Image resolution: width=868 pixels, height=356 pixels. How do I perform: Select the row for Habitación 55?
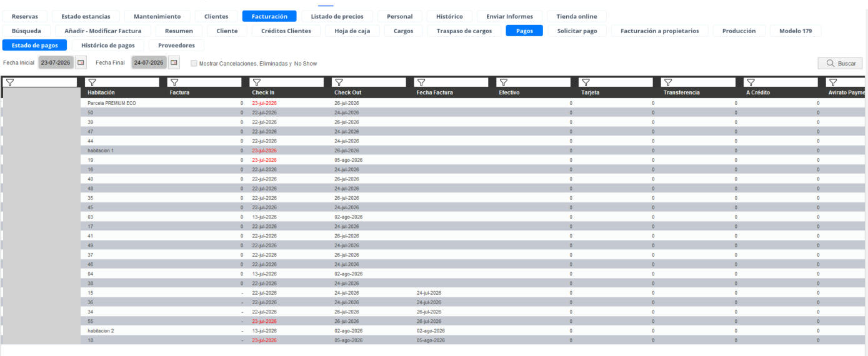pos(434,321)
